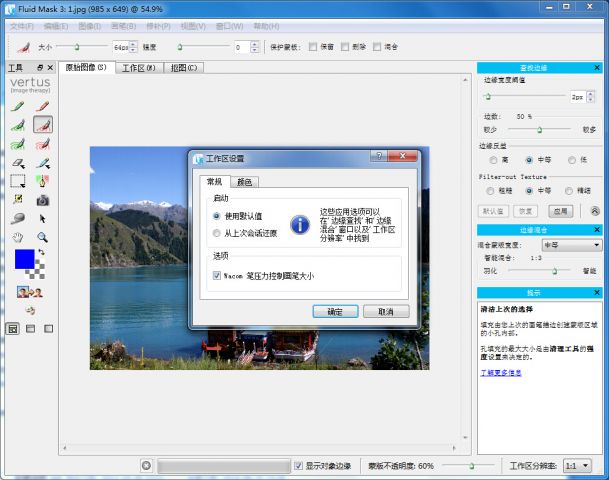
Task: Select the arrow pointer tool
Action: tap(42, 218)
